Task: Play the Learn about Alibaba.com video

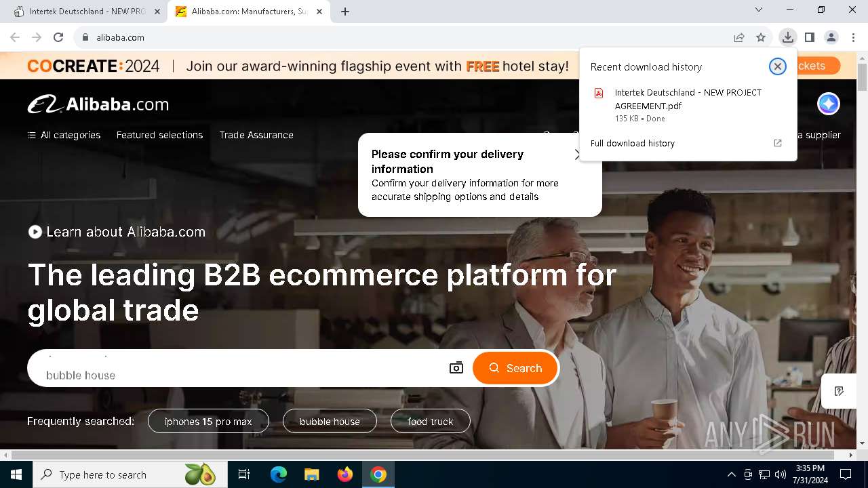Action: 35,232
